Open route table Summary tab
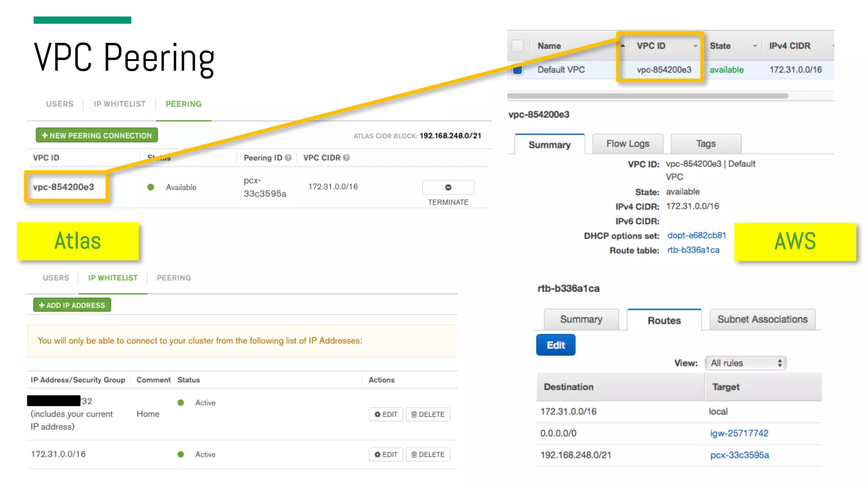 (x=581, y=319)
